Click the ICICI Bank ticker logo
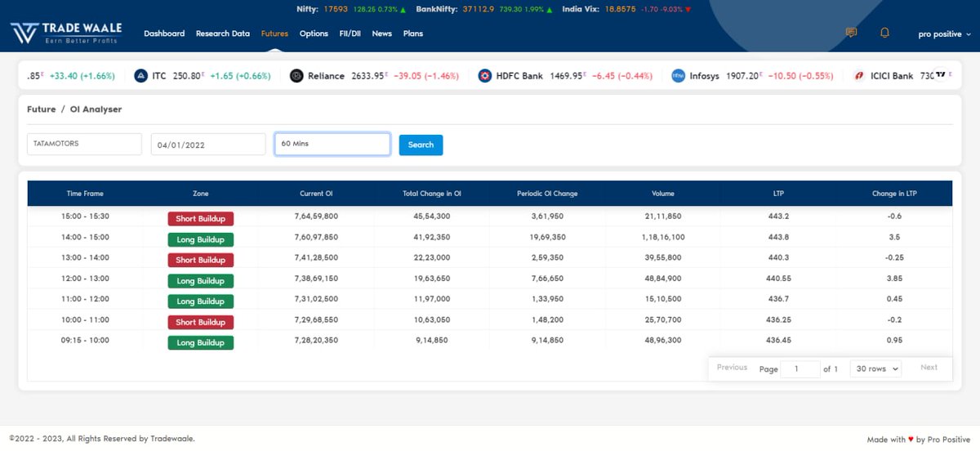The image size is (980, 451). coord(859,76)
